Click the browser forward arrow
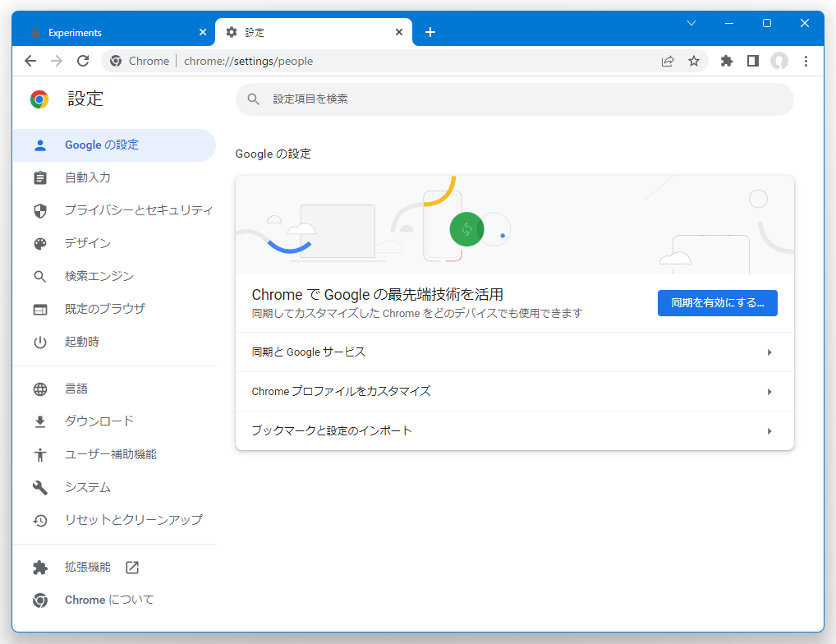The image size is (836, 644). pyautogui.click(x=57, y=61)
